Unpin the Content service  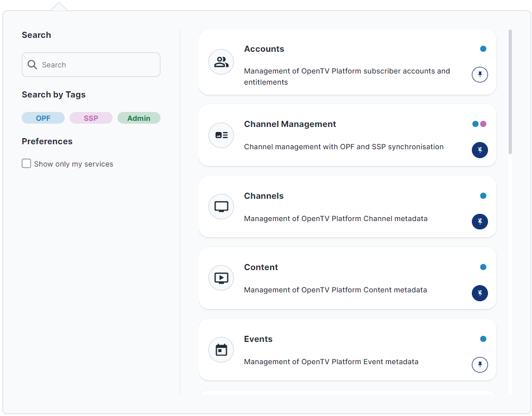pos(480,293)
